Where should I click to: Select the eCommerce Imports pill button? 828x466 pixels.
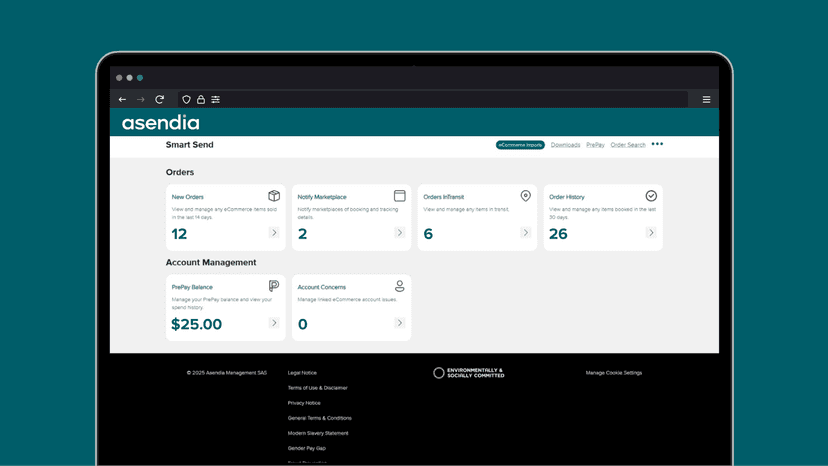point(520,145)
